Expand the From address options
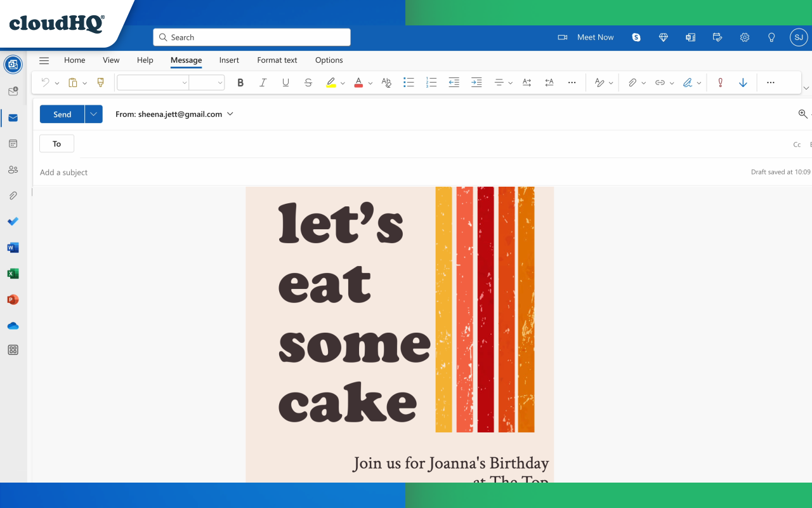 click(x=230, y=114)
